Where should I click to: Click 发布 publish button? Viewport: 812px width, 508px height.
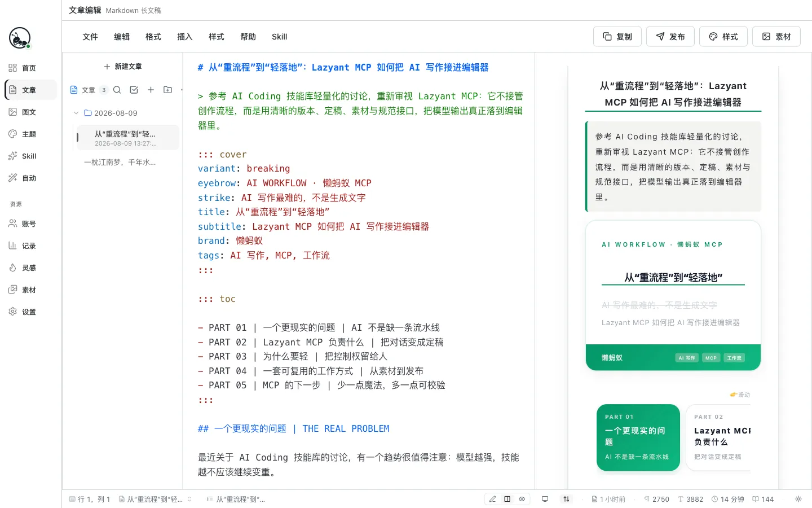[x=670, y=37]
